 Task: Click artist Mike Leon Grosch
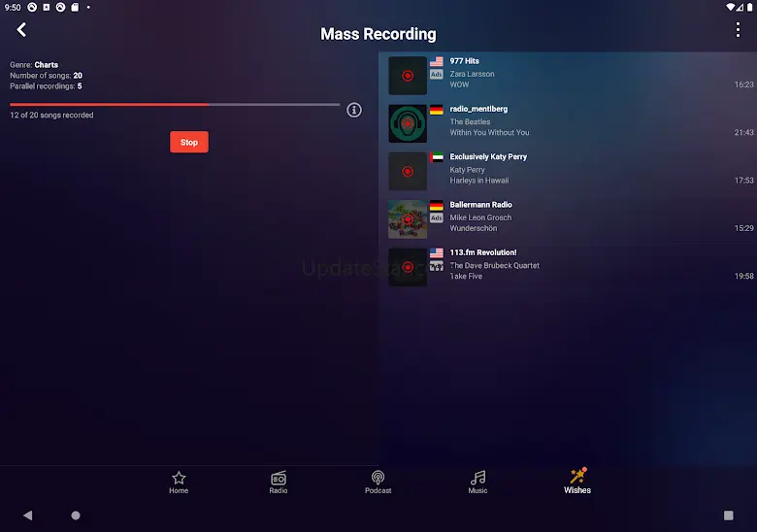click(480, 217)
